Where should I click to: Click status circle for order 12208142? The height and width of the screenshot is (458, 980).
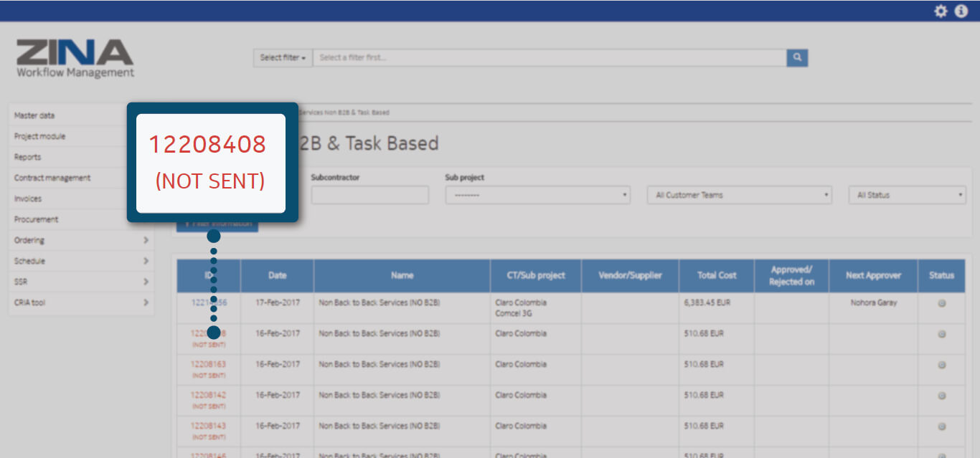942,396
